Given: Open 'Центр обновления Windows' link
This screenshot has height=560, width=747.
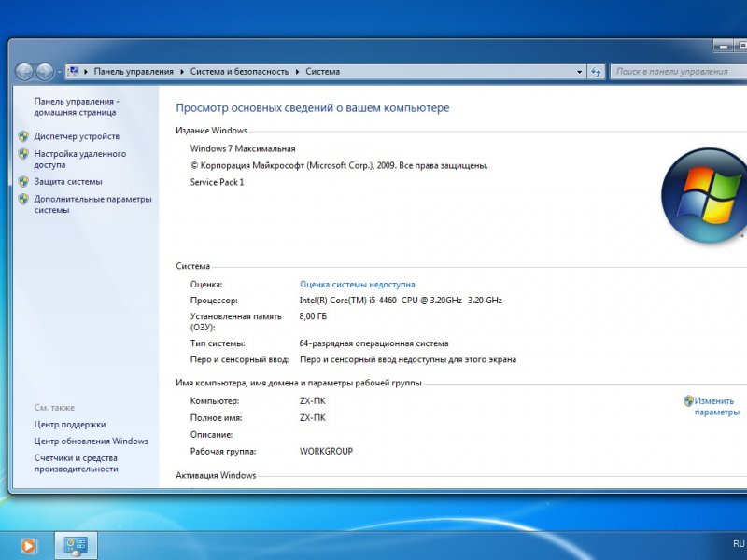Looking at the screenshot, I should (x=91, y=441).
